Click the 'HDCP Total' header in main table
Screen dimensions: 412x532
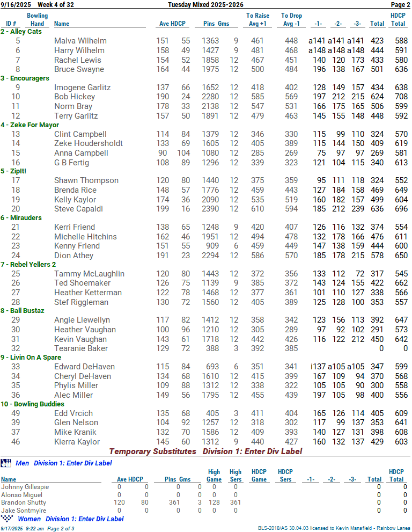(x=398, y=20)
